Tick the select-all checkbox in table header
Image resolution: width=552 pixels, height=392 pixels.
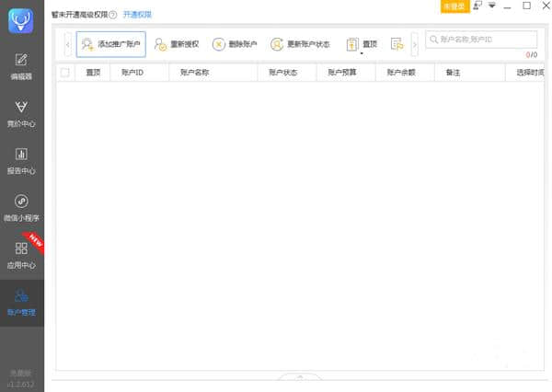pos(64,72)
